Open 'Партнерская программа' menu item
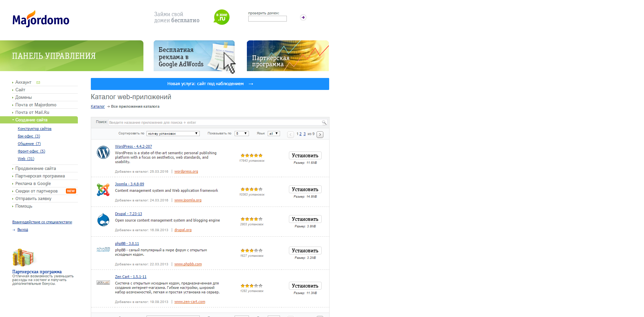644x317 pixels. pos(40,176)
